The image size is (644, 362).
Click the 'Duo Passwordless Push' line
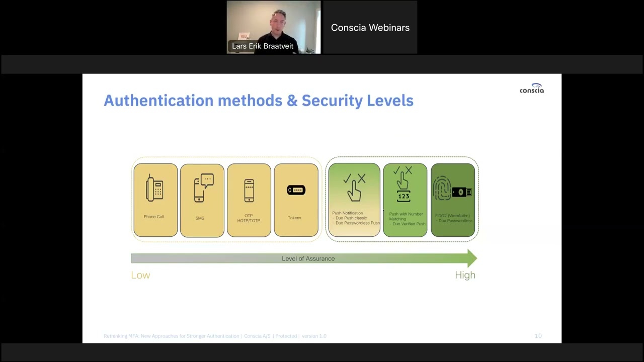pyautogui.click(x=356, y=223)
